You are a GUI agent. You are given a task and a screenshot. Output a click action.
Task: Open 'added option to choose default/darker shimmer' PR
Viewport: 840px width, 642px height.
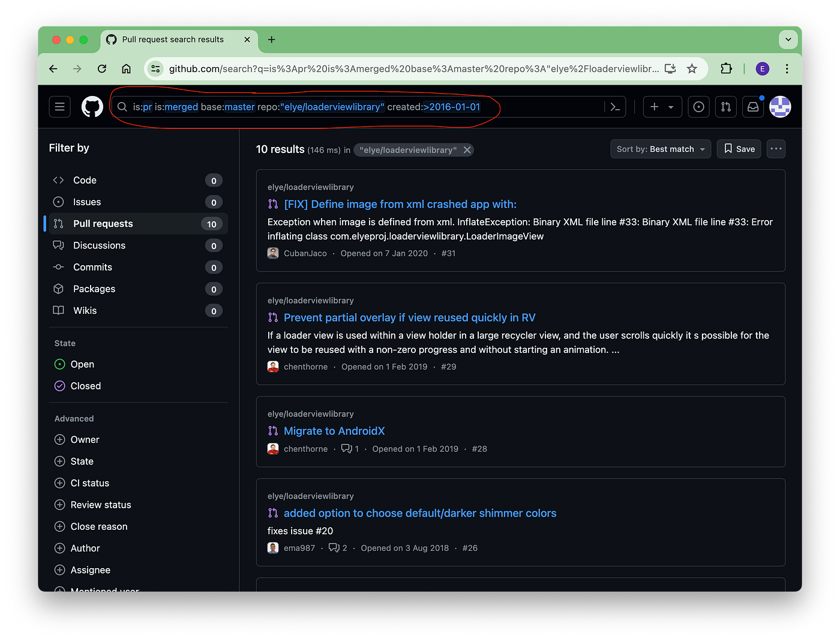coord(420,514)
